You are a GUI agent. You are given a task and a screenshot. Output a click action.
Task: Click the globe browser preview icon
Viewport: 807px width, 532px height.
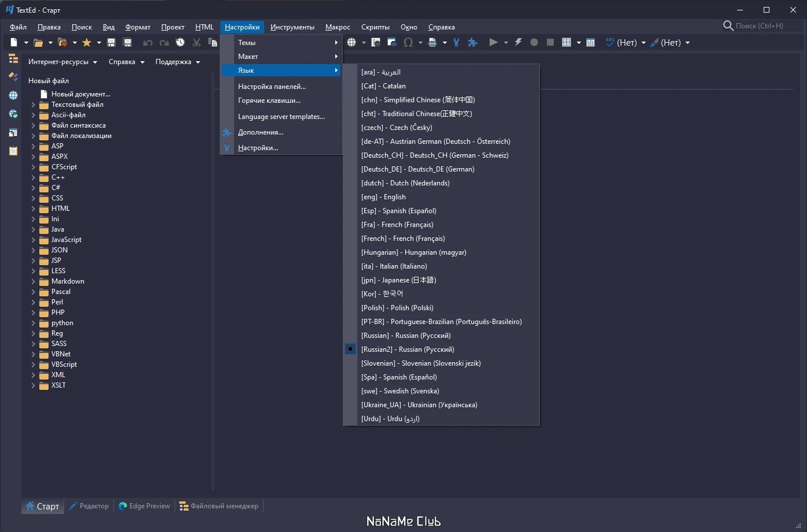tap(351, 42)
